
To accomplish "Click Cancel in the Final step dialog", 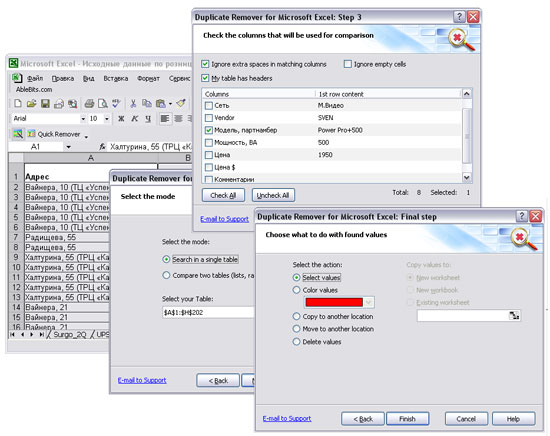I will point(466,419).
